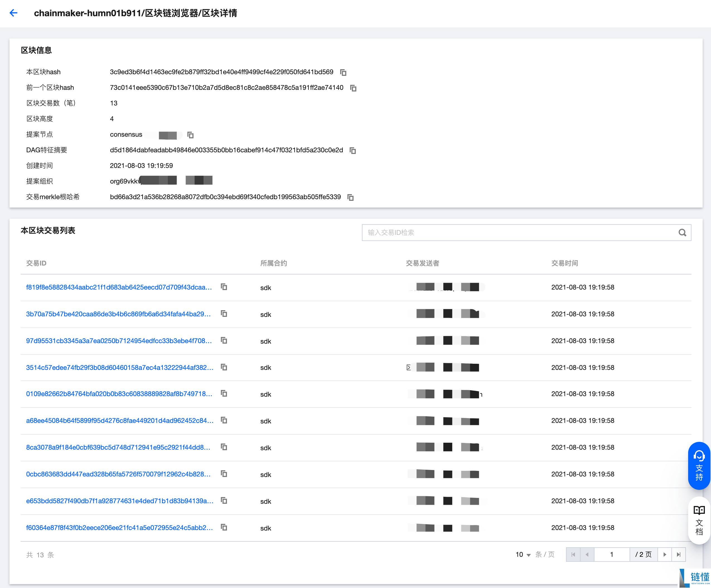Image resolution: width=711 pixels, height=588 pixels.
Task: Copy the 交易merkle根哈希 value
Action: click(351, 197)
